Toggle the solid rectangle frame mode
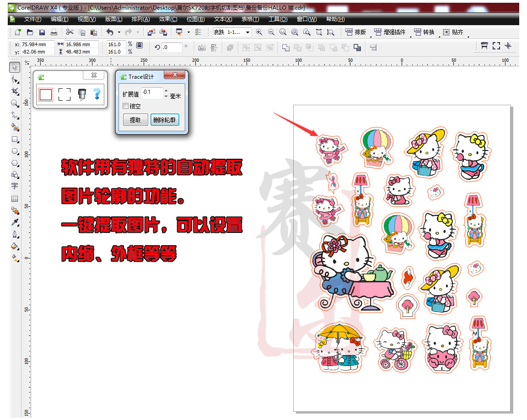527x420 pixels. [46, 95]
